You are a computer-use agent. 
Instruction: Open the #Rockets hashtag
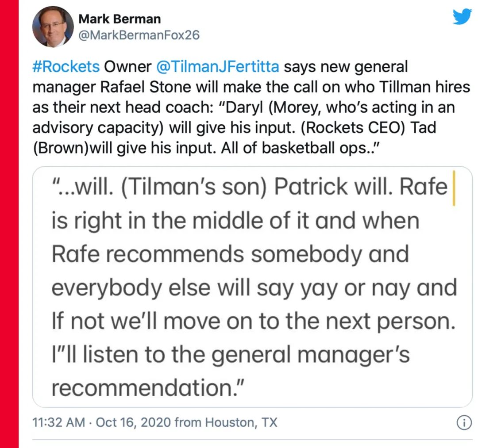point(66,67)
